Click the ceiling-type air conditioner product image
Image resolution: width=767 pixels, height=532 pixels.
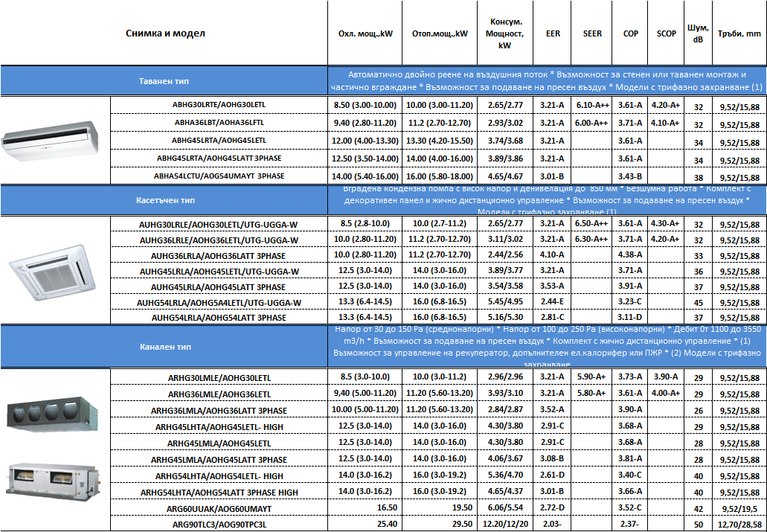coord(50,141)
